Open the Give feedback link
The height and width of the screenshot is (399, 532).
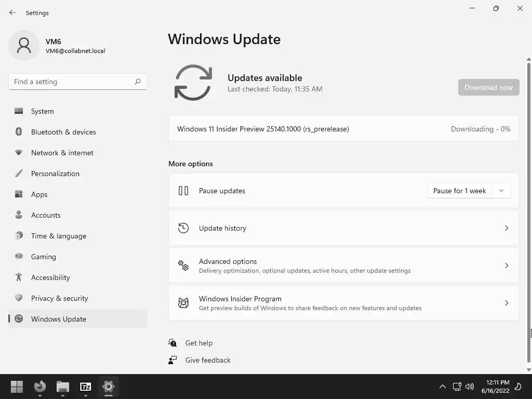[208, 360]
